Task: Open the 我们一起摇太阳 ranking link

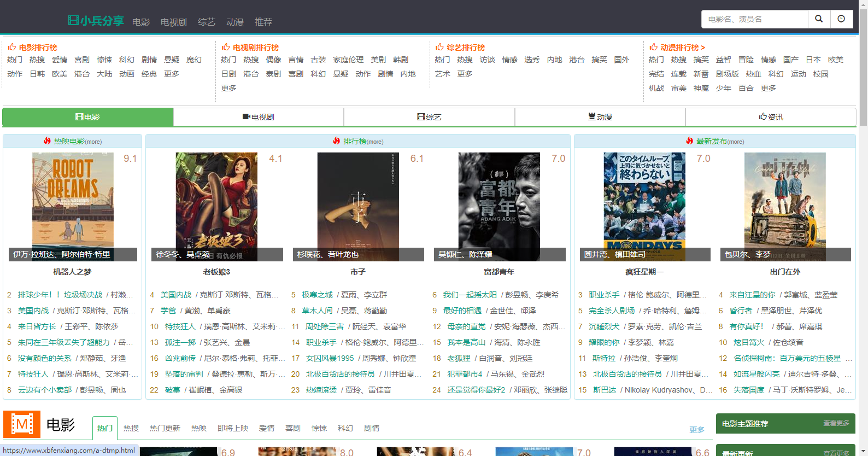Action: tap(470, 295)
